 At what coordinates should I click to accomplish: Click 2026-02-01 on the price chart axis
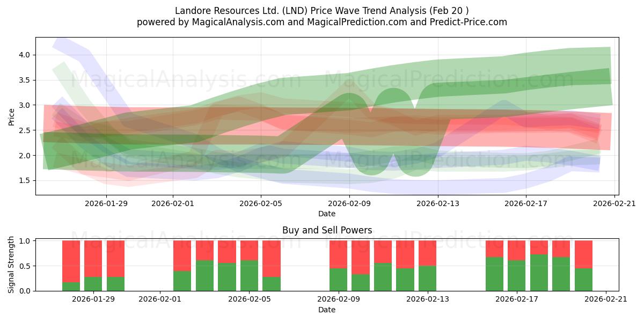[173, 203]
